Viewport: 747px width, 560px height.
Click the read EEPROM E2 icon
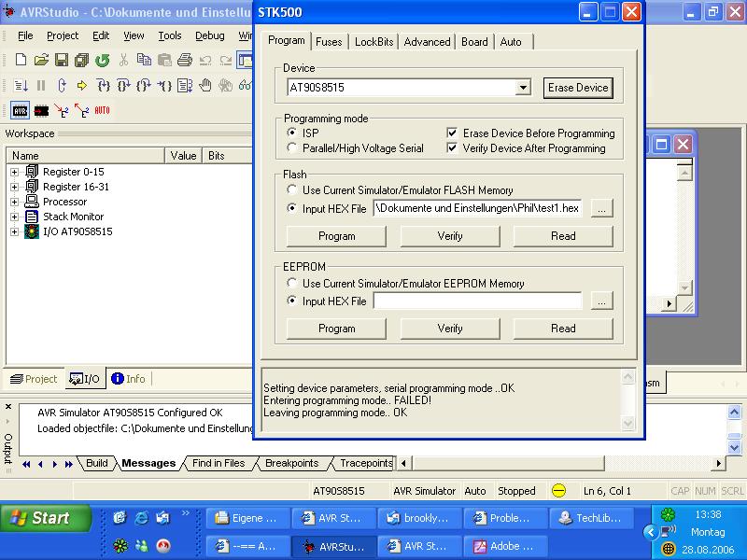[x=82, y=111]
